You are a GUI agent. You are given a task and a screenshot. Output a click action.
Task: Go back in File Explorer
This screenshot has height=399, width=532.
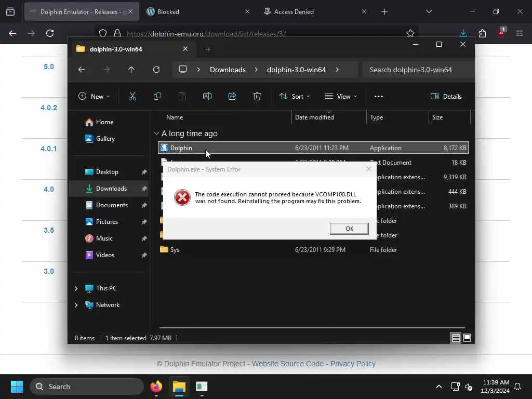click(82, 70)
